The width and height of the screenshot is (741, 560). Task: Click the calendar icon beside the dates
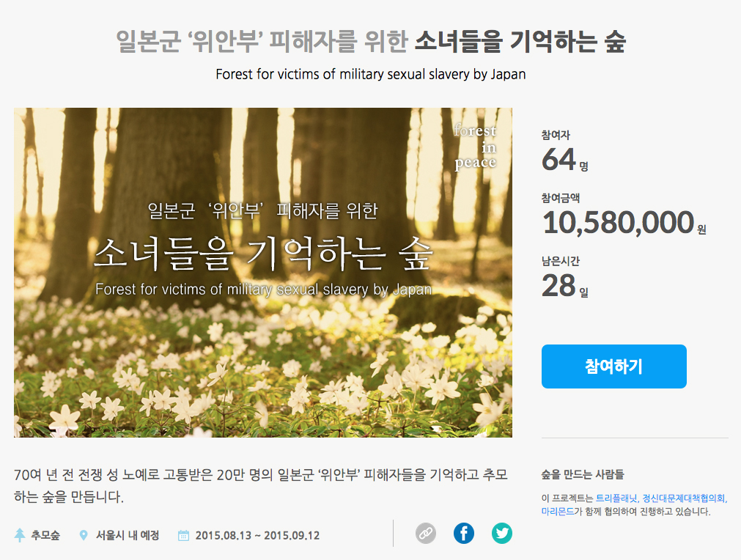coord(183,535)
